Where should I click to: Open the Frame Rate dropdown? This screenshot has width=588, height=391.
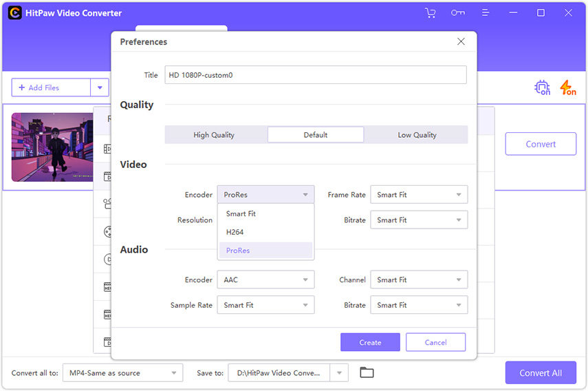pos(419,194)
